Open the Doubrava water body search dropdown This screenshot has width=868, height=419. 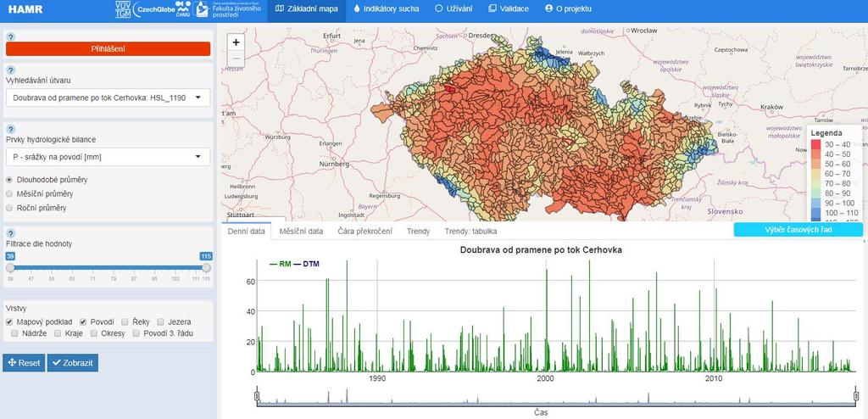click(108, 98)
